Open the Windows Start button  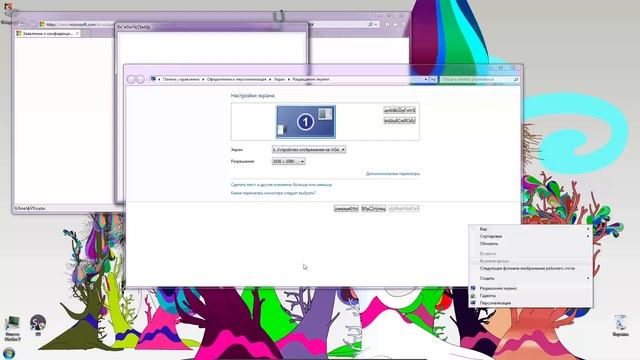point(9,353)
